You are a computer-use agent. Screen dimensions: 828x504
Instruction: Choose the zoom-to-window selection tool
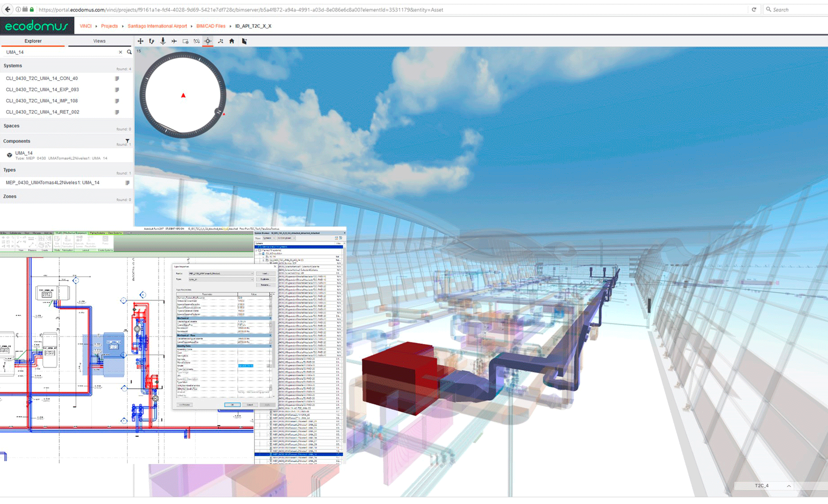point(185,41)
